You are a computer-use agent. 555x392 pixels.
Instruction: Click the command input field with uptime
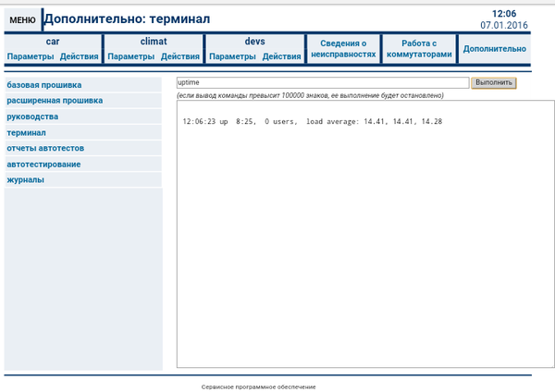coord(321,82)
